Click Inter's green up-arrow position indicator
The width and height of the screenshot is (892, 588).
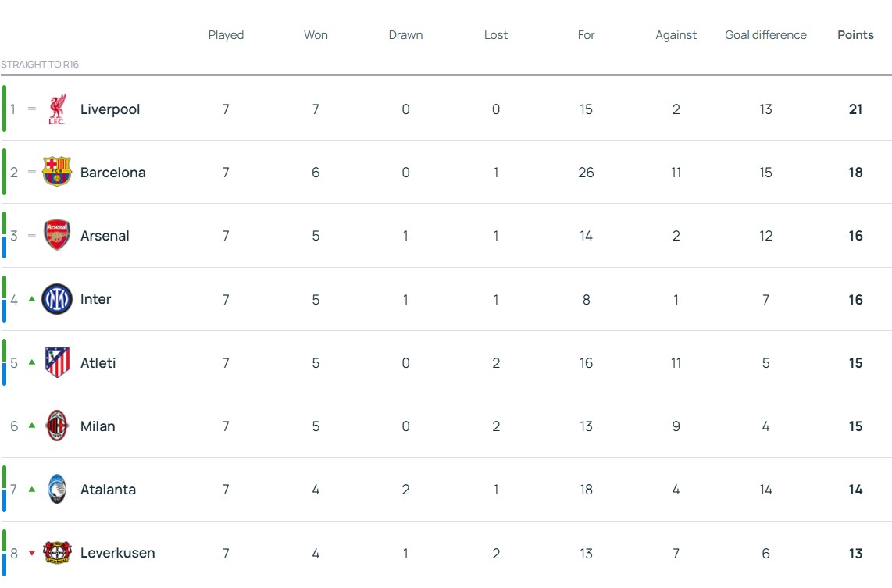(32, 299)
